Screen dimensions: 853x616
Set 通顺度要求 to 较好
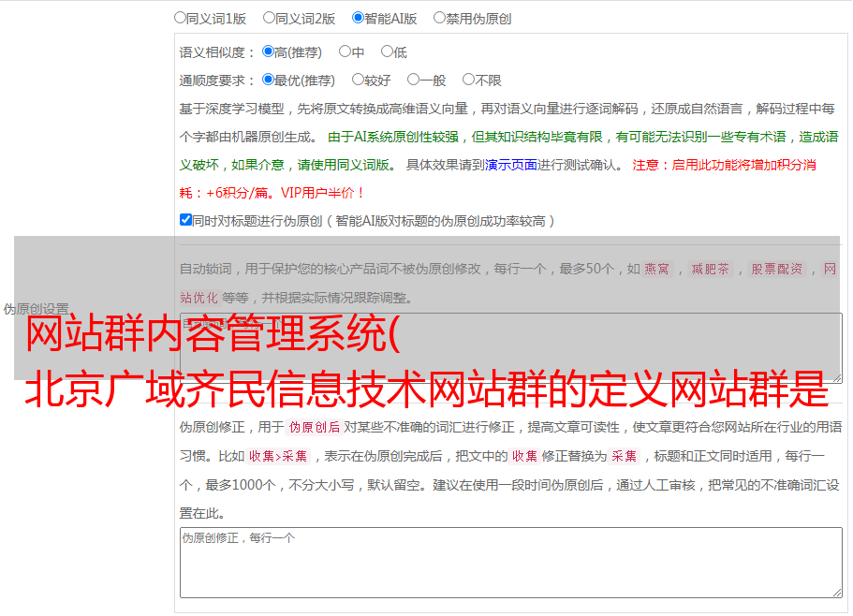pos(358,80)
